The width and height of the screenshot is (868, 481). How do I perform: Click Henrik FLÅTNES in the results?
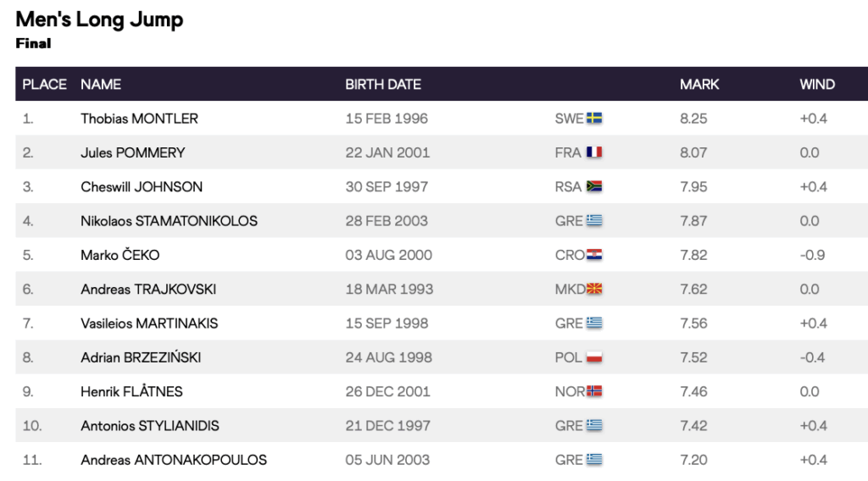131,391
